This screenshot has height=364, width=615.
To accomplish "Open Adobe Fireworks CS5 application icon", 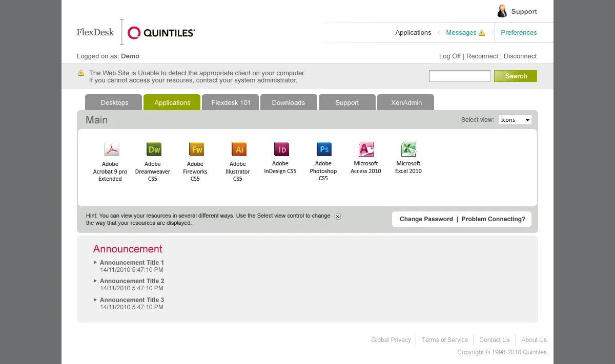I will coord(196,149).
